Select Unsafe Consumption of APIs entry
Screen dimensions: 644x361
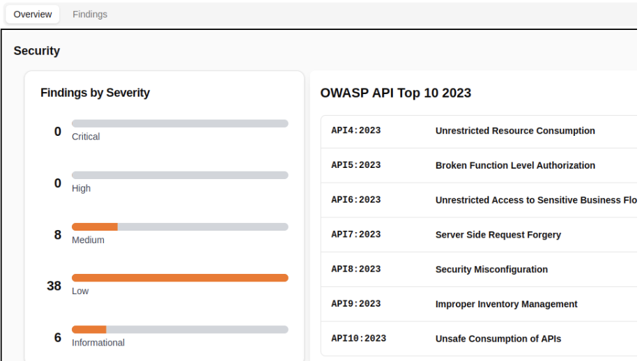pos(498,339)
